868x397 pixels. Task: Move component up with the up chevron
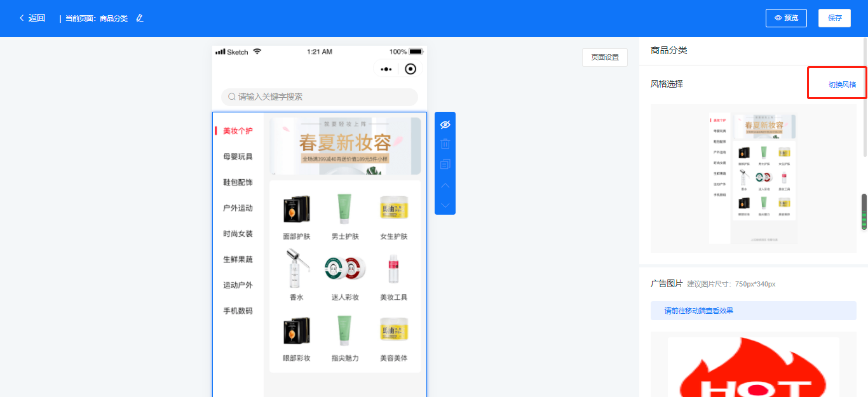point(445,185)
